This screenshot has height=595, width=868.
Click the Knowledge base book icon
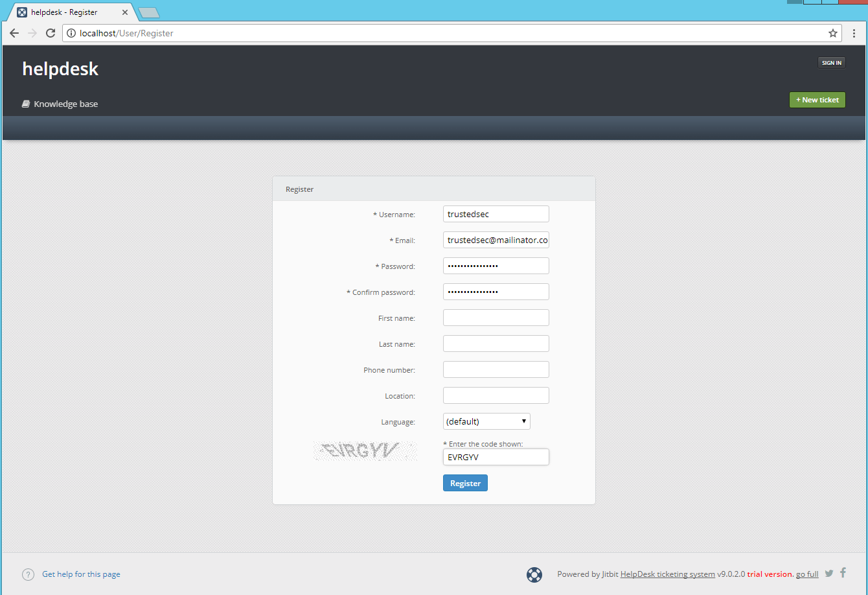coord(25,103)
